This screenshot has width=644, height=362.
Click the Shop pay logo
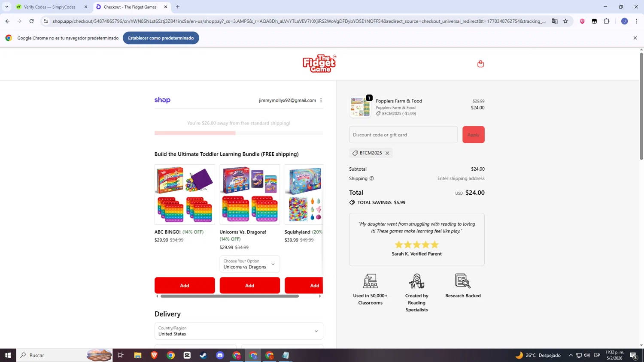tap(162, 100)
